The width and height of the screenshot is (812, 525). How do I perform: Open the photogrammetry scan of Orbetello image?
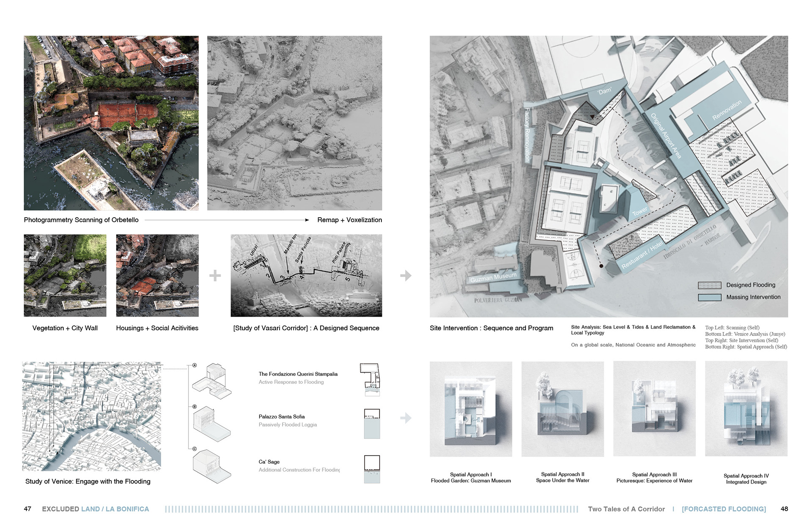point(111,123)
